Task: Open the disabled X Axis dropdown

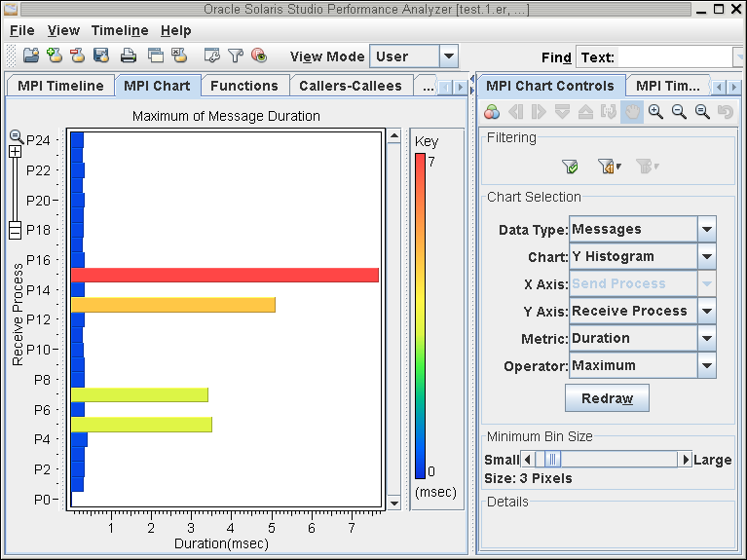Action: [707, 283]
